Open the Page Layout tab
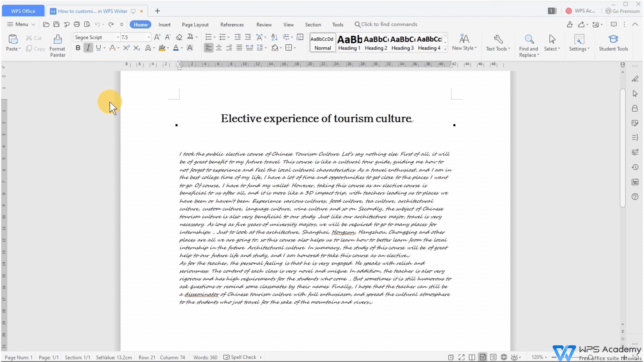 pyautogui.click(x=195, y=25)
